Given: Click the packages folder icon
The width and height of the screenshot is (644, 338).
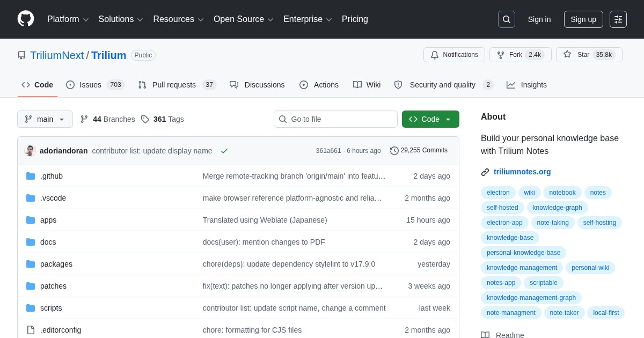Looking at the screenshot, I should point(31,264).
